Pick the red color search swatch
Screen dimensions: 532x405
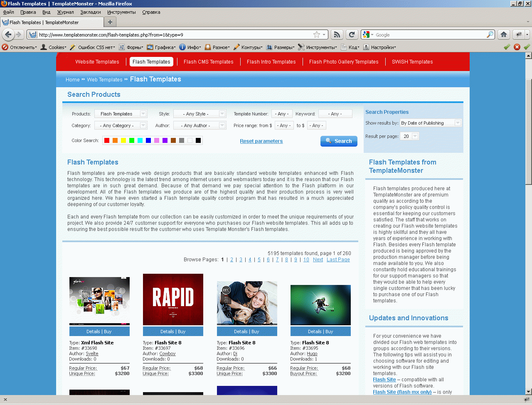pos(107,140)
